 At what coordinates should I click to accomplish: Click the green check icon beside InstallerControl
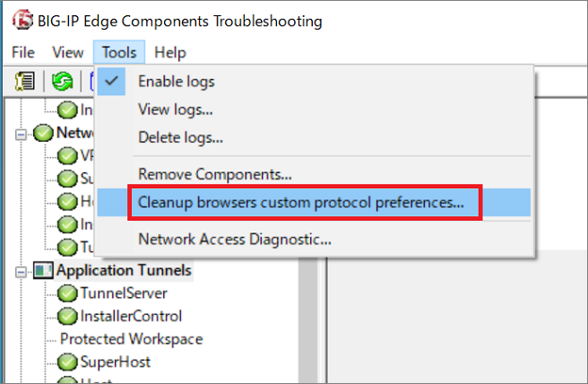pos(67,317)
